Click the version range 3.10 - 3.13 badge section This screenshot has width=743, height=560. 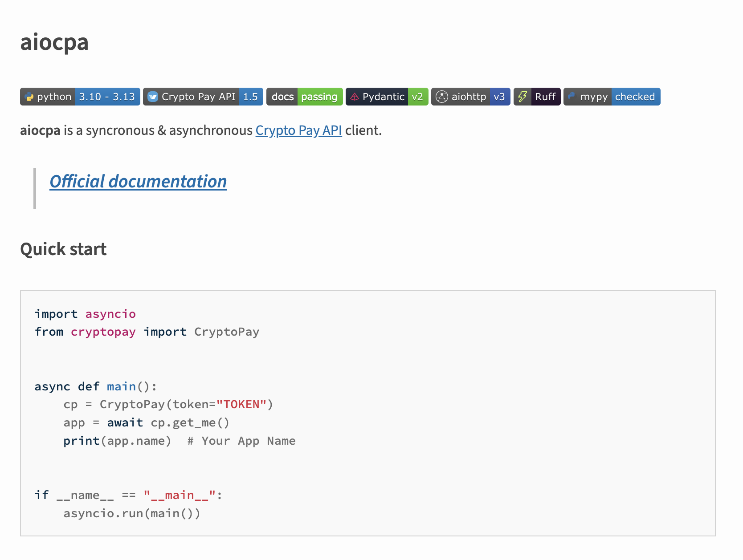pyautogui.click(x=107, y=97)
